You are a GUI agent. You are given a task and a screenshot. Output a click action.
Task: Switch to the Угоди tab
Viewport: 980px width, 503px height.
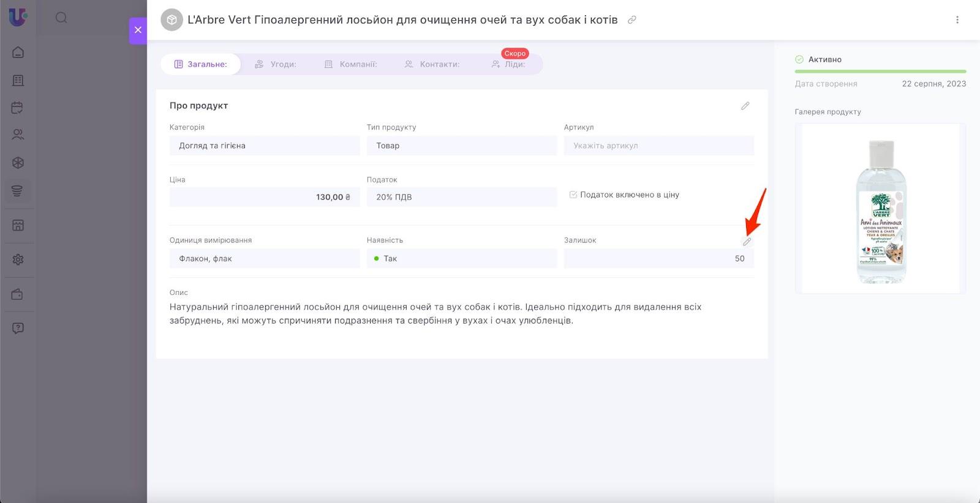276,64
